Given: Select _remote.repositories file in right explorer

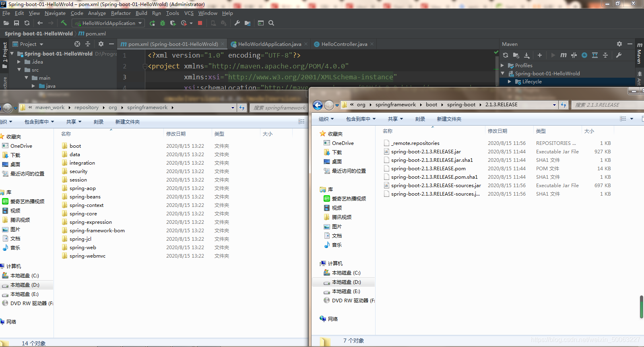Looking at the screenshot, I should [x=415, y=143].
